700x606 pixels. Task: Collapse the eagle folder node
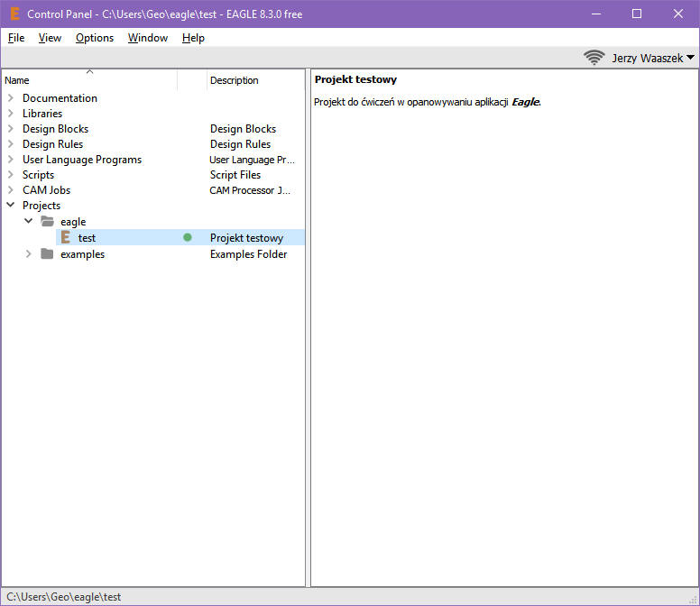pos(29,222)
